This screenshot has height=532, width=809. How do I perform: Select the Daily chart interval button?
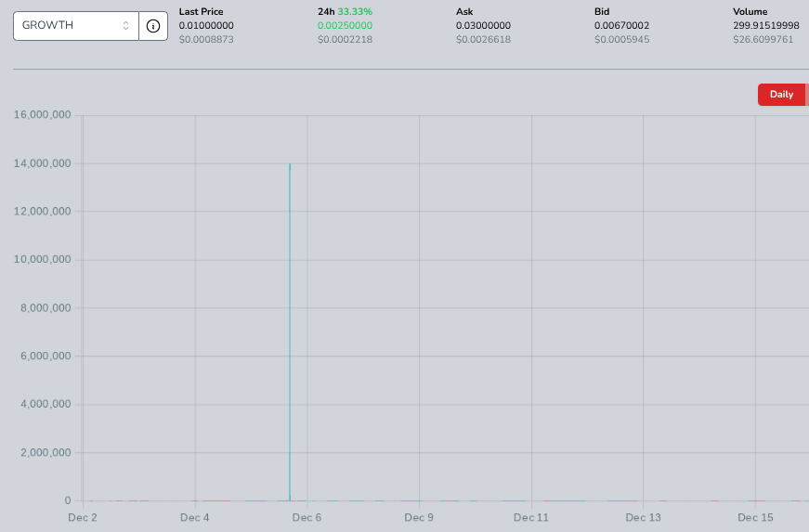tap(780, 95)
